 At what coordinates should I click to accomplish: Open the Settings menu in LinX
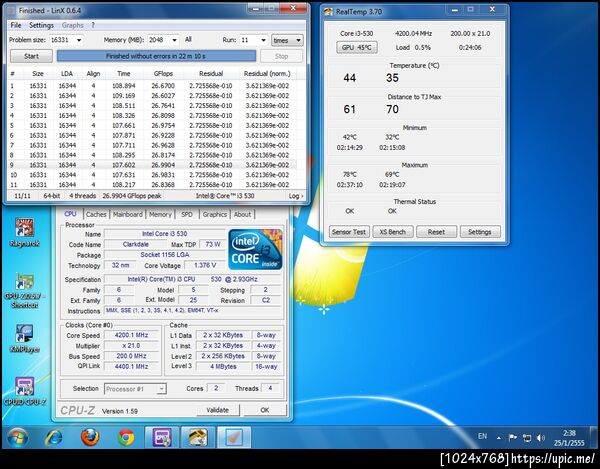[41, 25]
